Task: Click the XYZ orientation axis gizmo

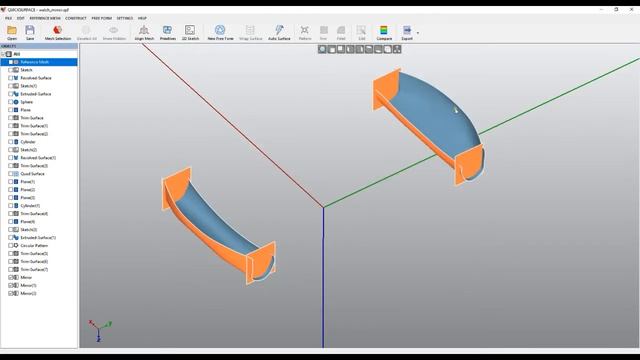Action: 100,330
